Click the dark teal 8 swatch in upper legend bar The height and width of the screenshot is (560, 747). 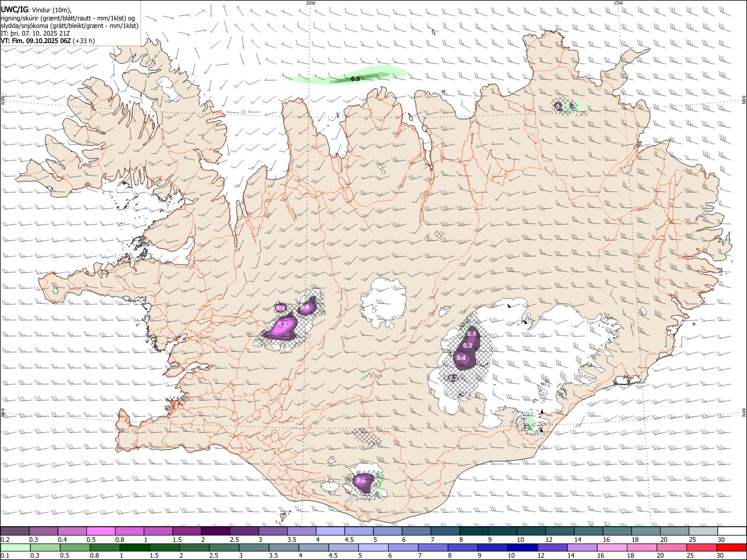(x=474, y=531)
